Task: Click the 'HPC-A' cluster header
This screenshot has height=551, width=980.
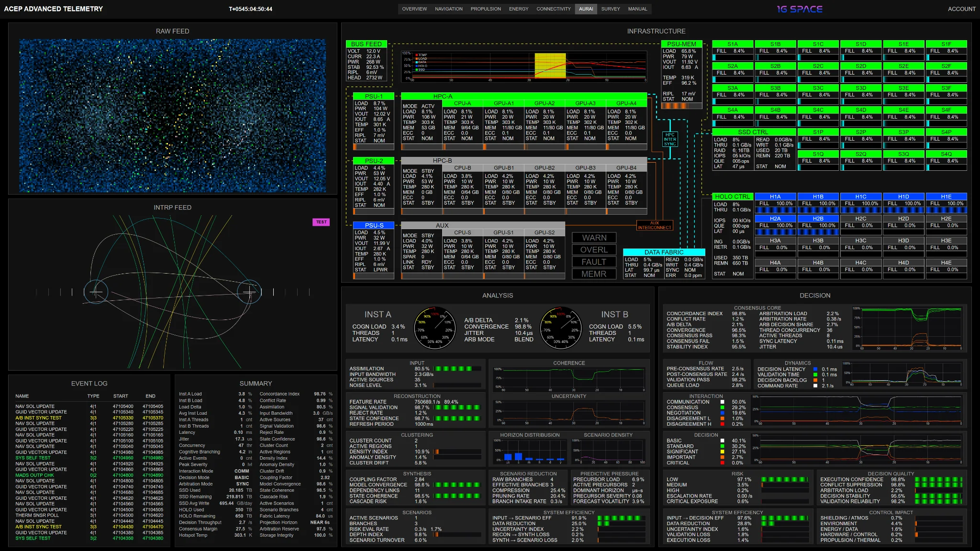Action: coord(524,96)
